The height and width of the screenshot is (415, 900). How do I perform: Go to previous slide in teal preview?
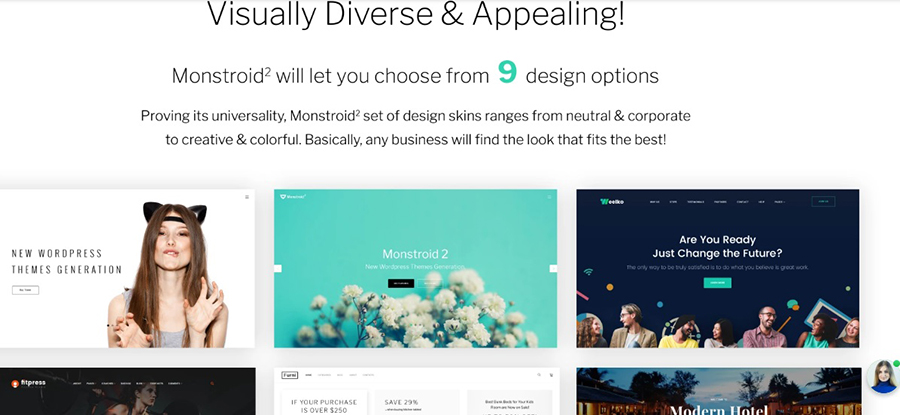278,269
